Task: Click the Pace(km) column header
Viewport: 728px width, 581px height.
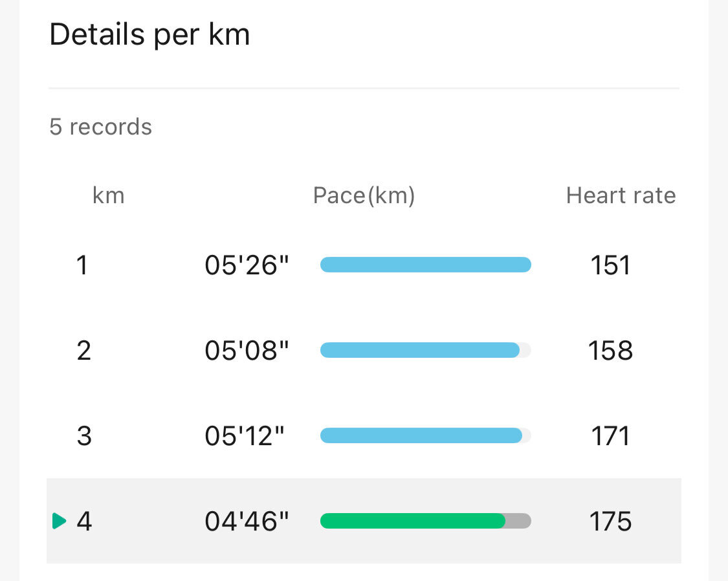Action: [364, 195]
